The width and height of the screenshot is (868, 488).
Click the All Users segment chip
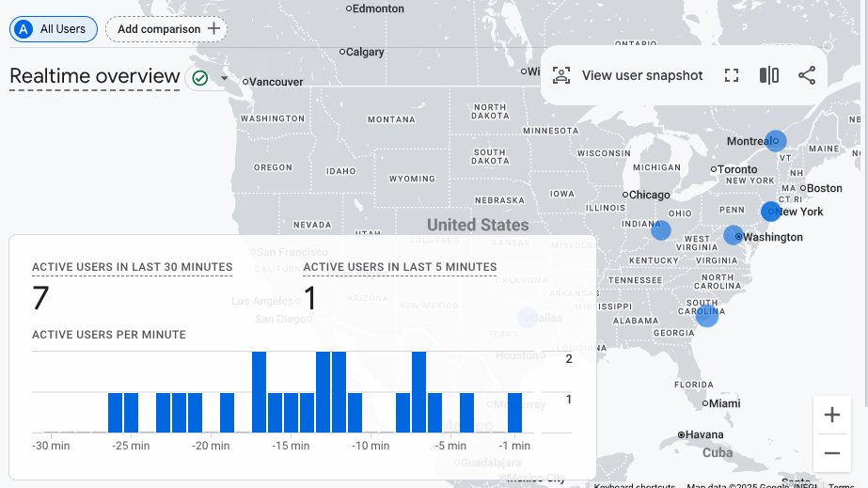click(x=54, y=29)
